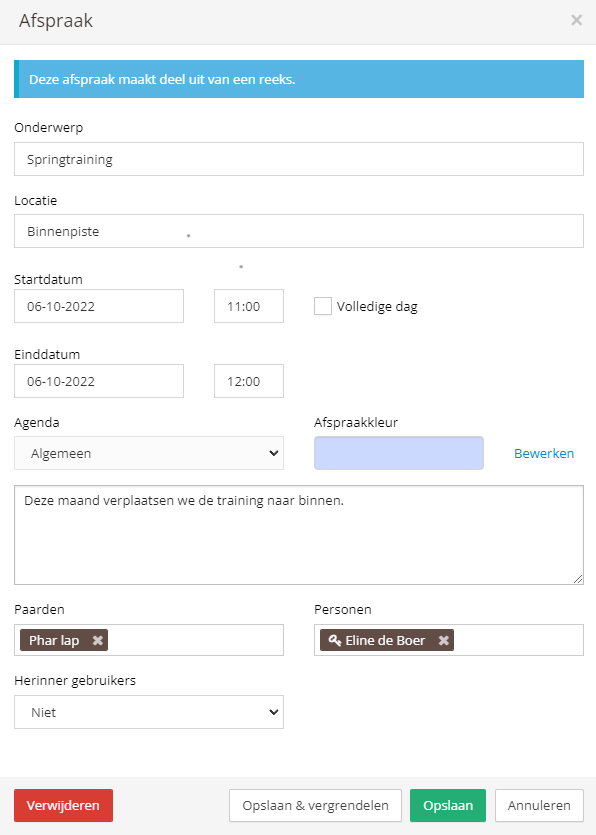Remove the Phar lap horse tag
This screenshot has width=596, height=835.
pos(97,640)
